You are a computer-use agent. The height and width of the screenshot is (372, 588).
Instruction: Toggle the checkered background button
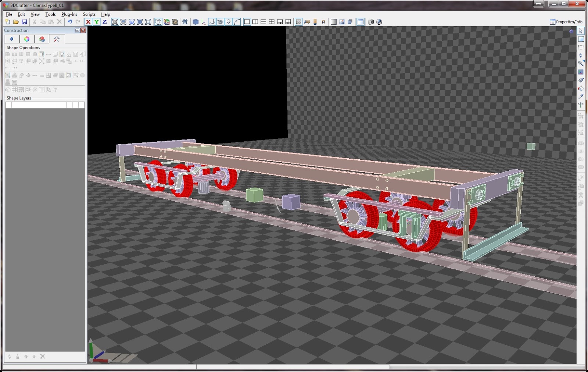tap(298, 22)
